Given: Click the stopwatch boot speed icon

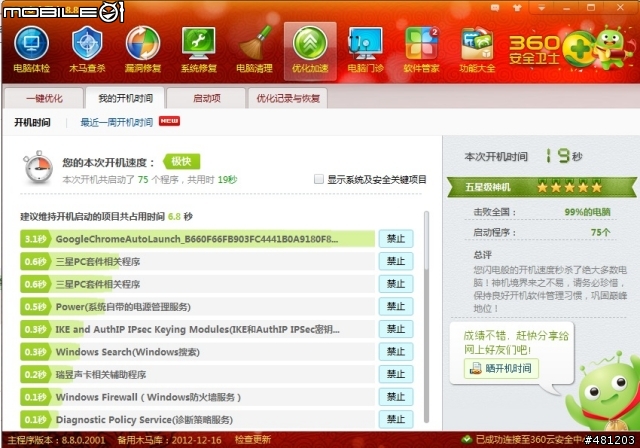Looking at the screenshot, I should pyautogui.click(x=38, y=167).
